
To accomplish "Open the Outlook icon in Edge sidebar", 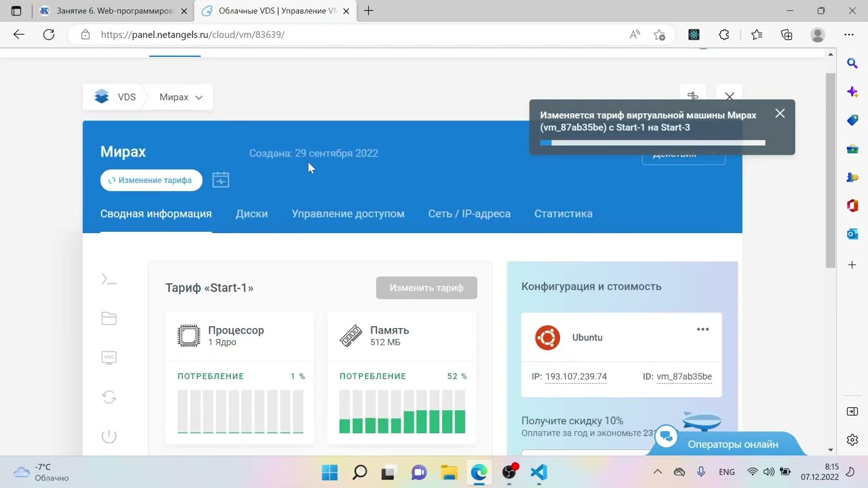I will point(852,234).
